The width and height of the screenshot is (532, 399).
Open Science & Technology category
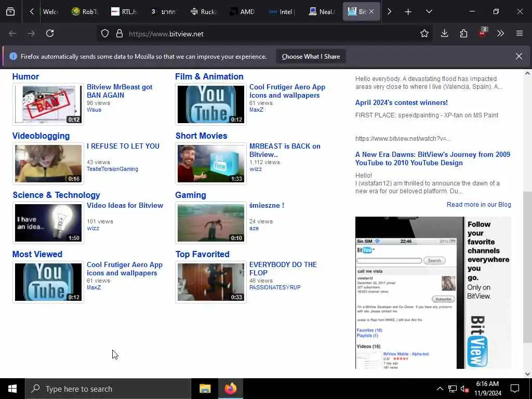(56, 195)
